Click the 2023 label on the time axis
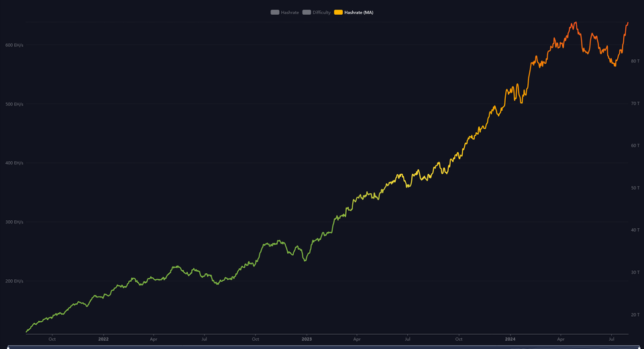The image size is (644, 349). pyautogui.click(x=307, y=339)
